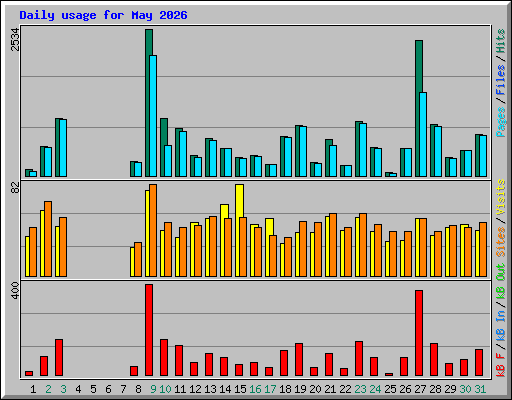The image size is (512, 400).
Task: Select the day 15 label on x-axis
Action: [240, 389]
